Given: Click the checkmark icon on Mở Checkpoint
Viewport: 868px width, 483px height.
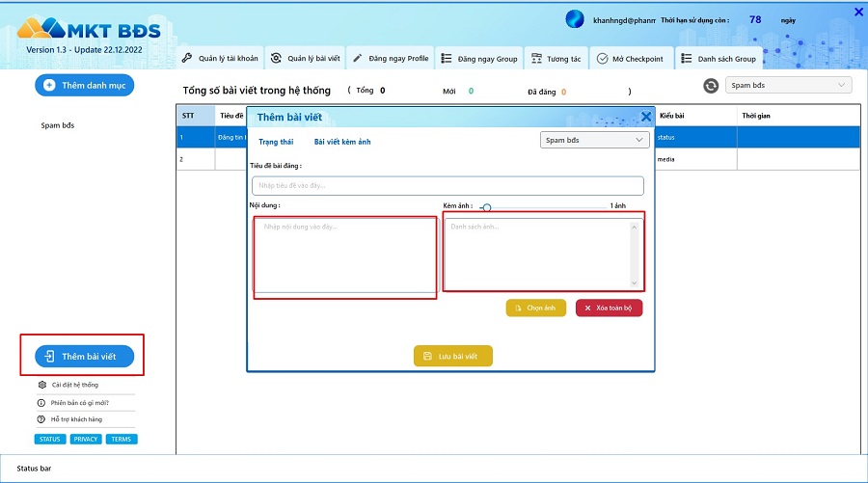Looking at the screenshot, I should [602, 59].
